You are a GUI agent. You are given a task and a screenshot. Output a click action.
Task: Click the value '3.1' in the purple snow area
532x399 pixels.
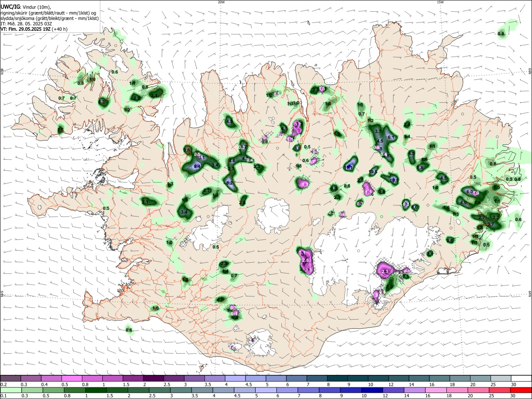coord(302,253)
